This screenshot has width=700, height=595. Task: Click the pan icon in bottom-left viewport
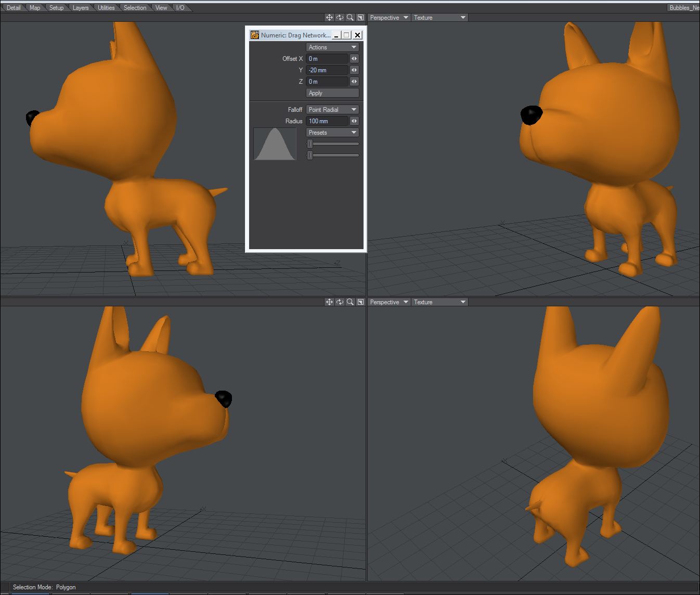(x=329, y=302)
